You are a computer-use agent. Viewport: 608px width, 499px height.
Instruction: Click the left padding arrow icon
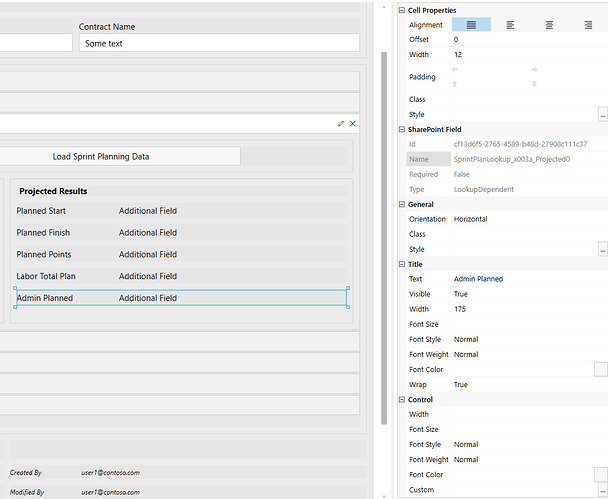pyautogui.click(x=455, y=69)
